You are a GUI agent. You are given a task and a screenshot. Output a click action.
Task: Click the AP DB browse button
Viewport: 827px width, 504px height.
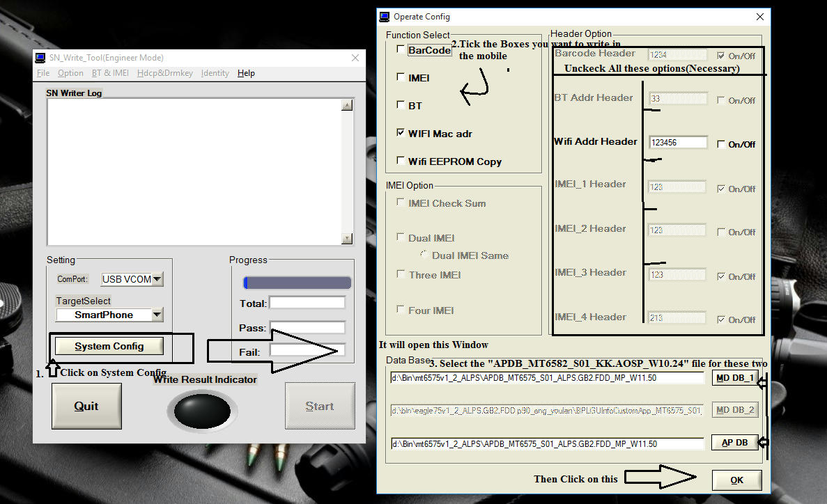734,443
